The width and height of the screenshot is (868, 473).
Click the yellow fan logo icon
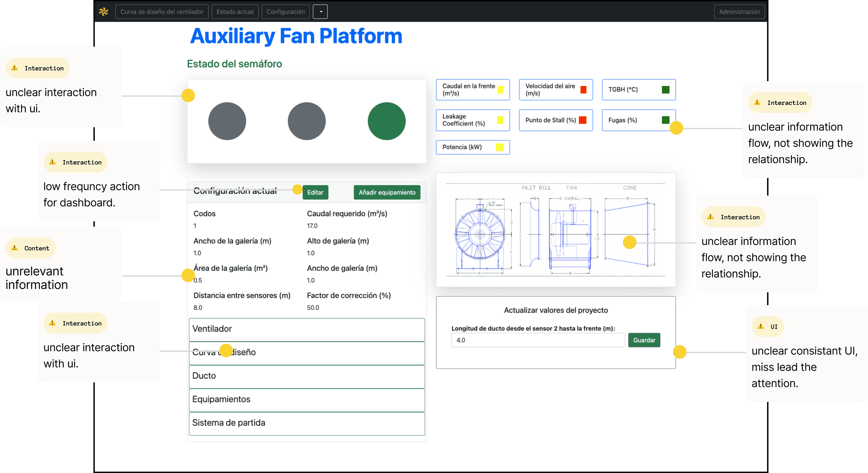(104, 12)
